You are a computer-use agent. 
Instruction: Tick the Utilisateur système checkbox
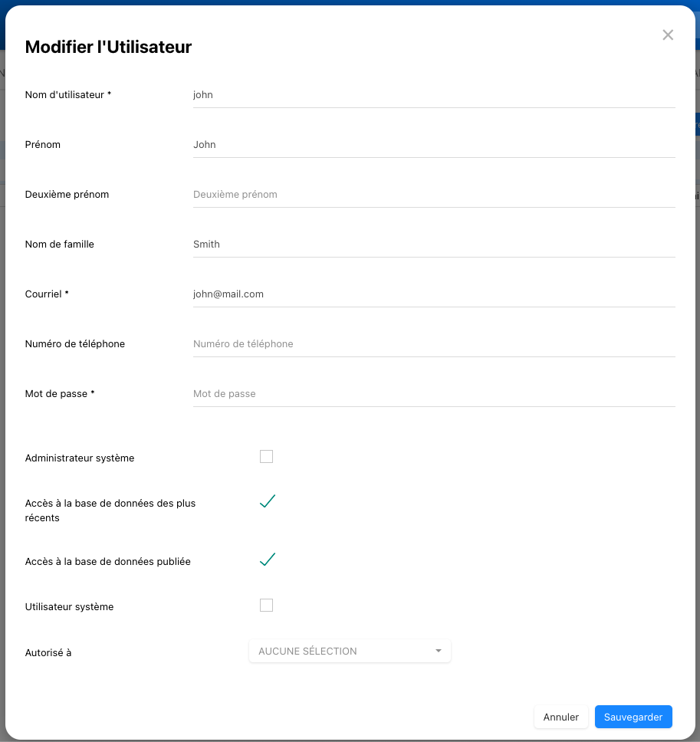[266, 606]
